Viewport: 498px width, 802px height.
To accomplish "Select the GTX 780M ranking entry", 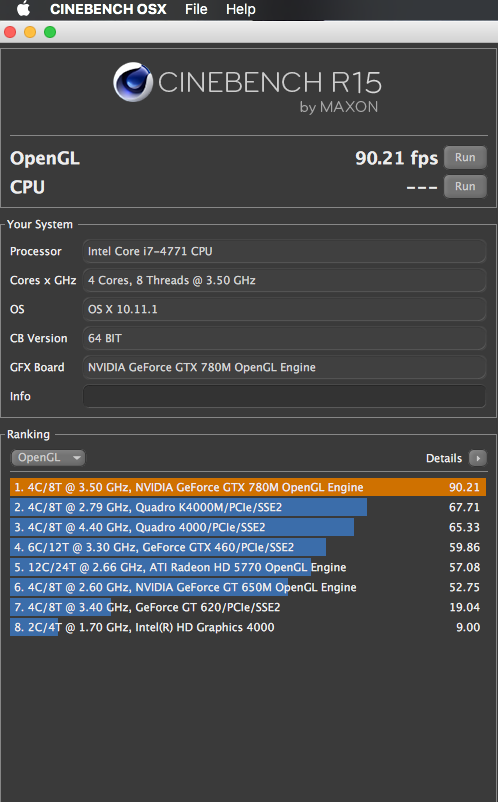I will 247,487.
